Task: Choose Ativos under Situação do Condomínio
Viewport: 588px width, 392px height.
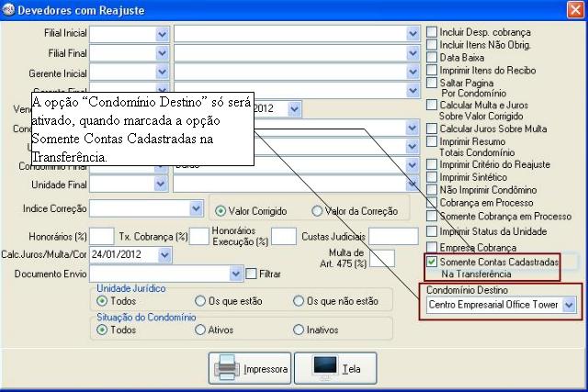Action: click(x=200, y=330)
